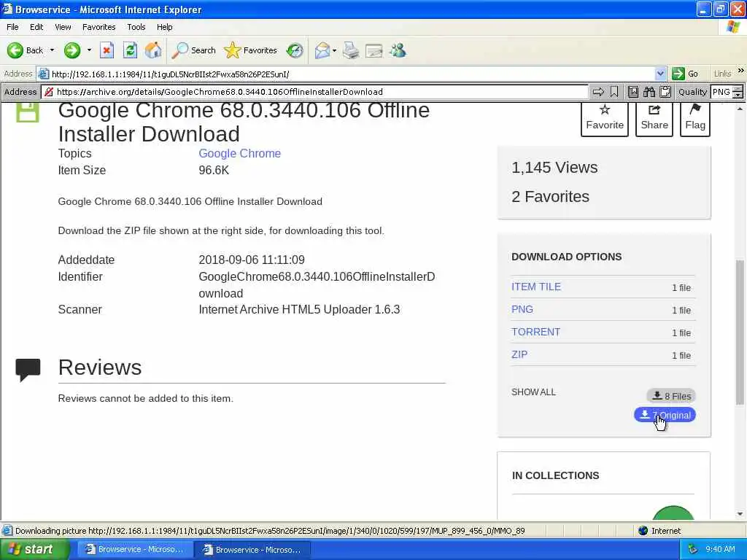The width and height of the screenshot is (747, 560).
Task: Click the Stop loading icon
Action: click(x=107, y=50)
